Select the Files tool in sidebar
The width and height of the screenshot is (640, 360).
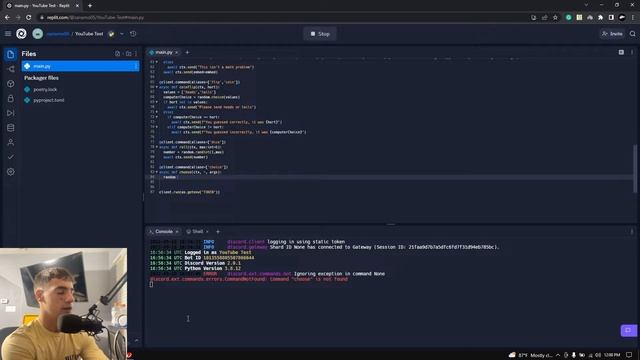(x=11, y=54)
